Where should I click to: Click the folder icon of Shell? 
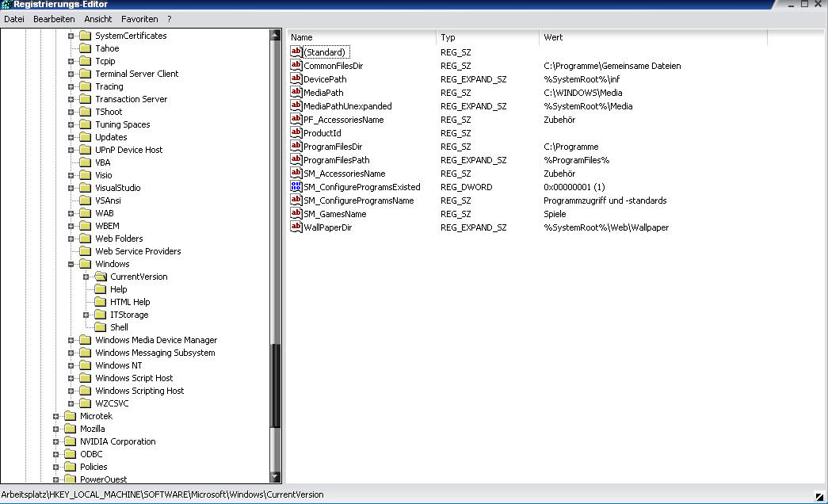coord(101,327)
